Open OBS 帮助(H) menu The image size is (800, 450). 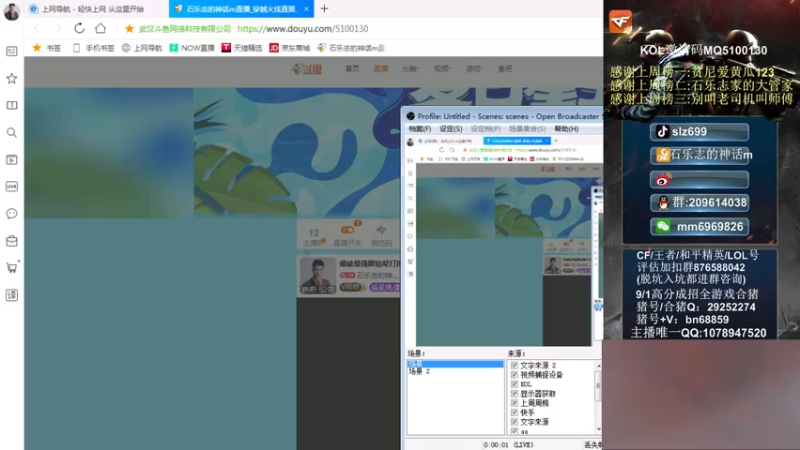pyautogui.click(x=566, y=129)
